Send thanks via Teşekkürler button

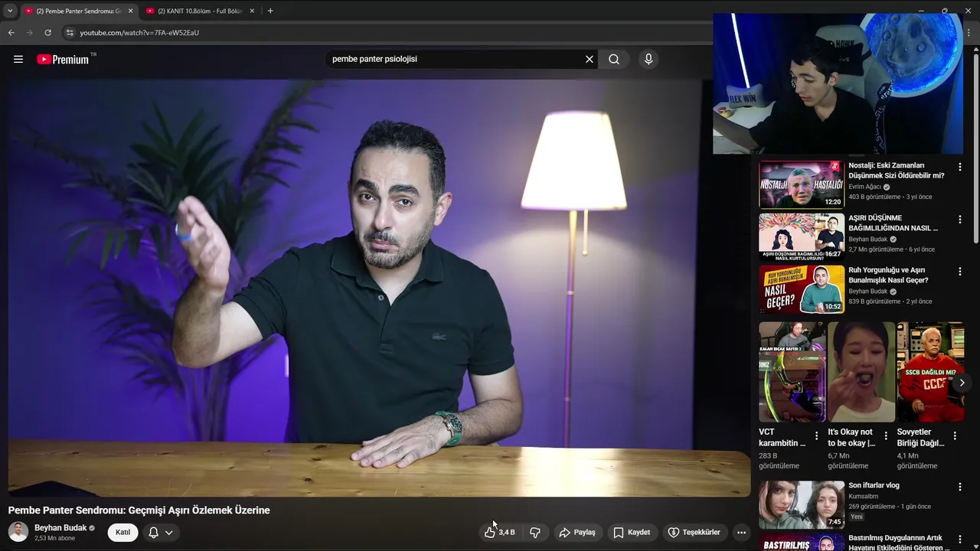click(x=694, y=532)
